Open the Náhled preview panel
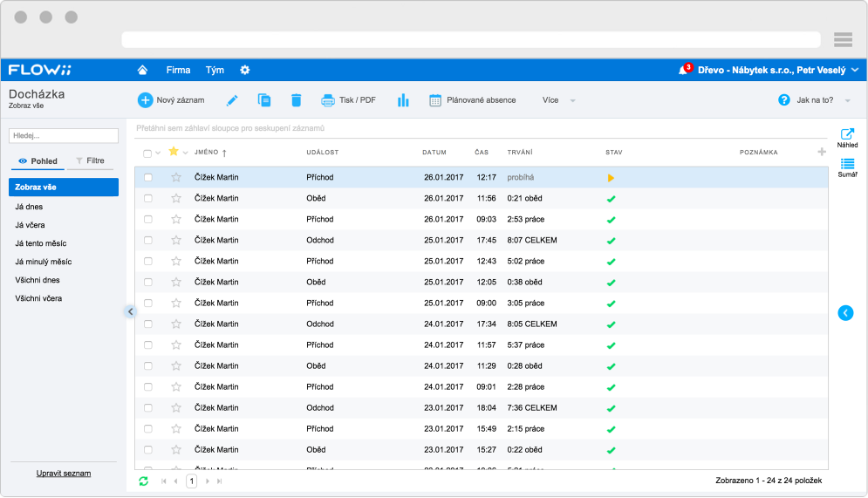Viewport: 868px width, 498px height. [x=847, y=139]
